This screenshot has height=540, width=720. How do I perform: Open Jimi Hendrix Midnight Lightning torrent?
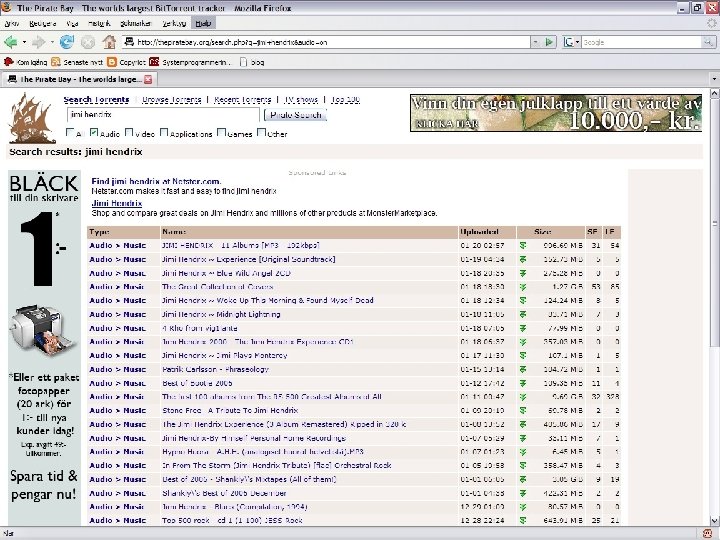pos(221,315)
